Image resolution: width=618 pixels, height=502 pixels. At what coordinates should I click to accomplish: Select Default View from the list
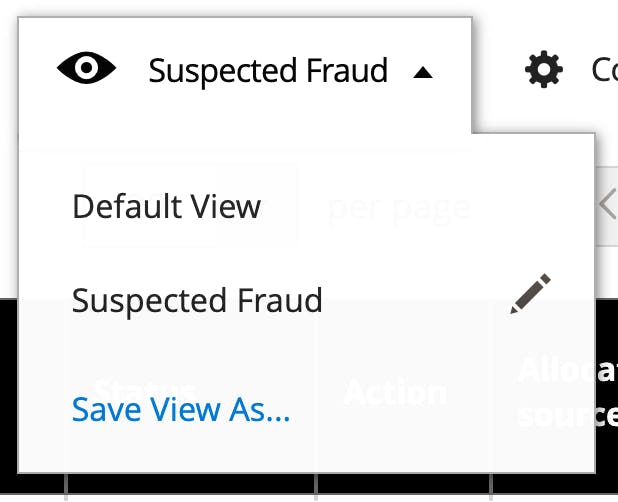(166, 206)
